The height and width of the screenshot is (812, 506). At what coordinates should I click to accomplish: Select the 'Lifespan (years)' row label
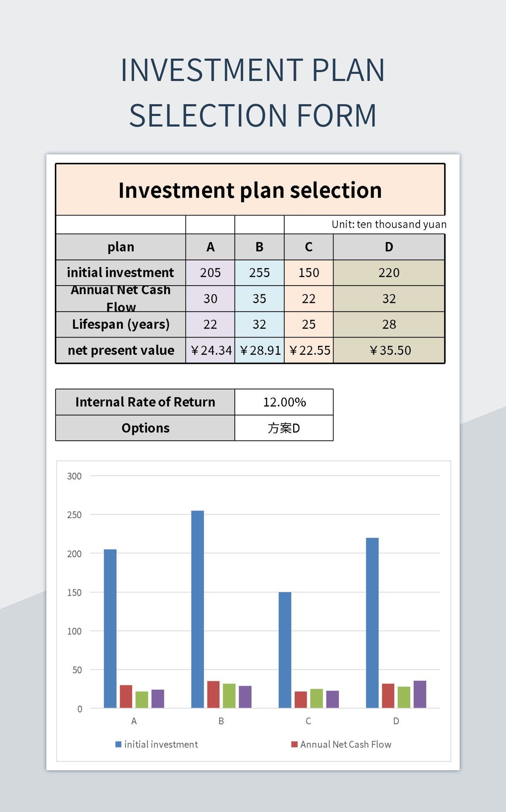pos(121,324)
